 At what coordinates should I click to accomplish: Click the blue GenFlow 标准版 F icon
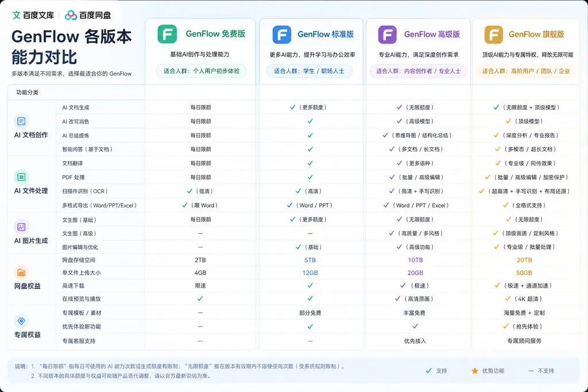tap(281, 34)
